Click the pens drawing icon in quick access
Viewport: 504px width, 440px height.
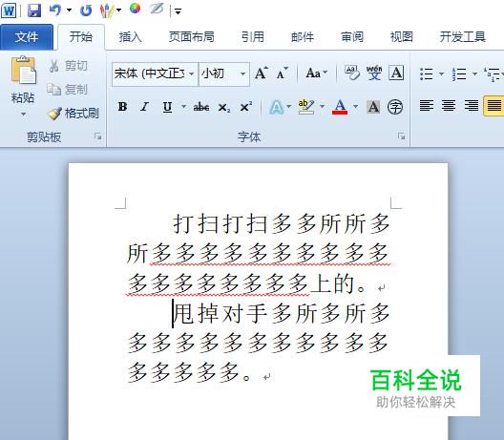107,10
